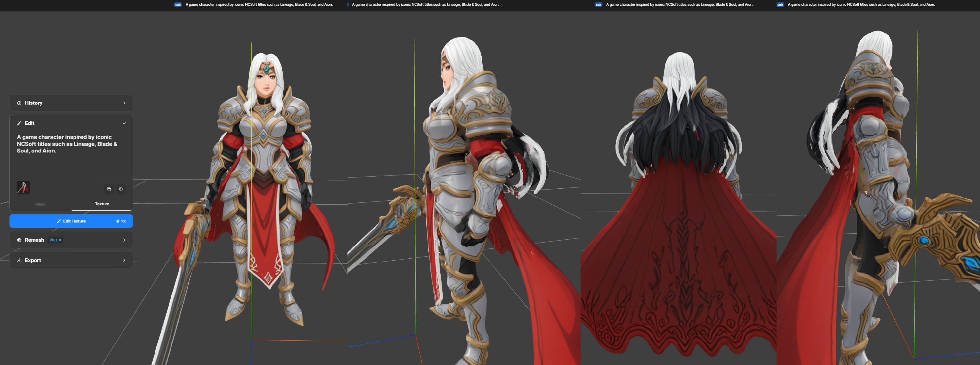Click the Export download icon

click(x=19, y=261)
